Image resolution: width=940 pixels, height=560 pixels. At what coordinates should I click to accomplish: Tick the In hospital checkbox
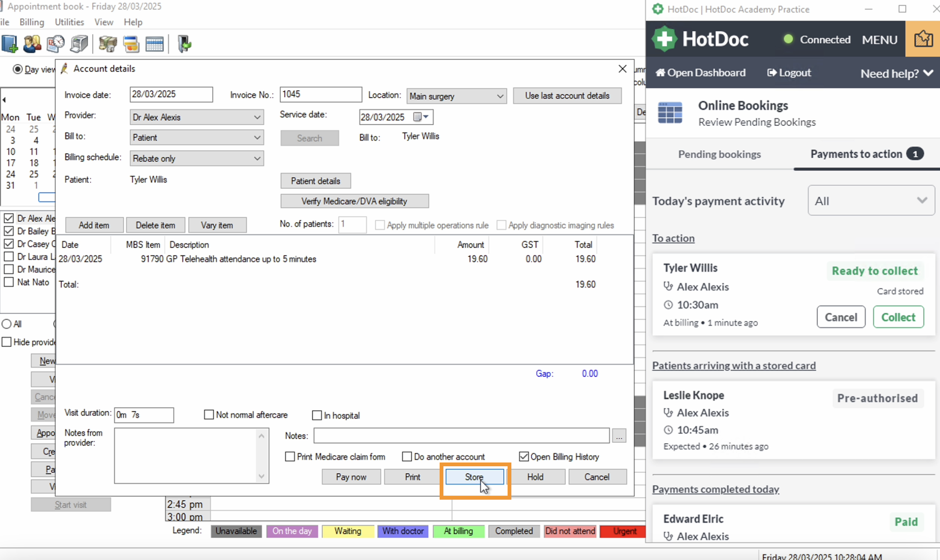317,415
